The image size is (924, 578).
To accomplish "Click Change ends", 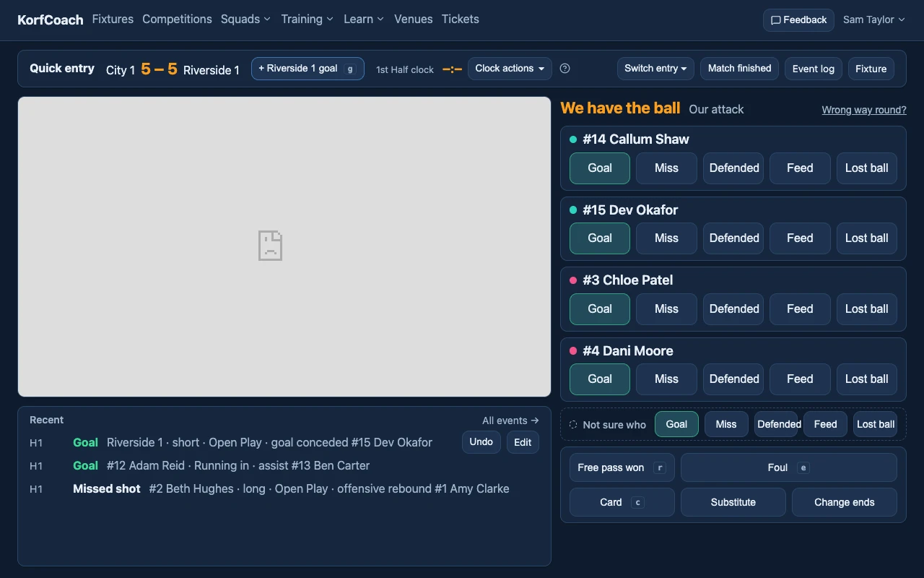I will click(845, 502).
